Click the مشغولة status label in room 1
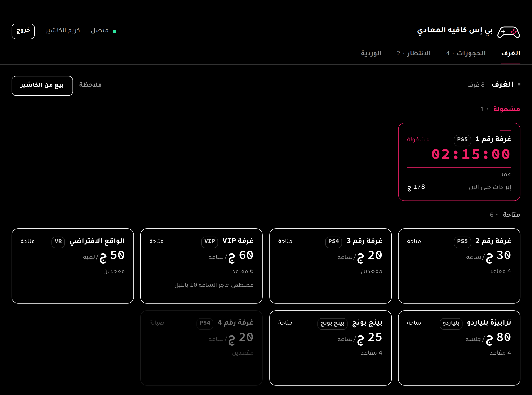The width and height of the screenshot is (532, 395). (x=418, y=139)
